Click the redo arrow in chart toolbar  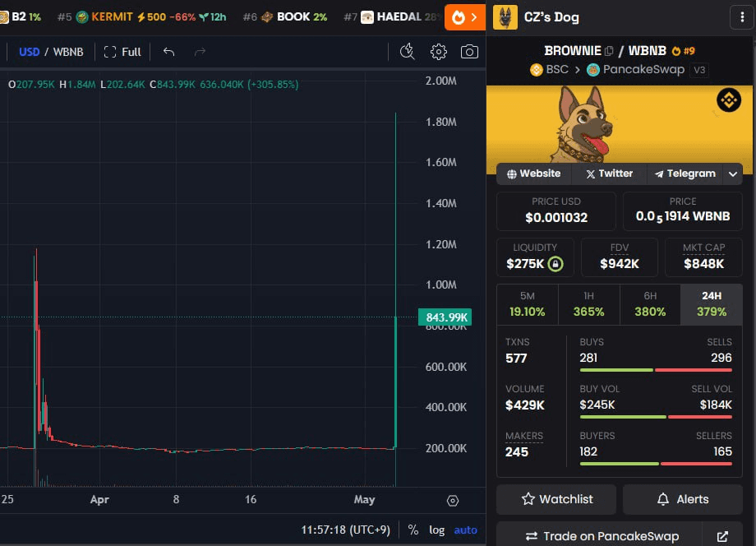tap(200, 52)
